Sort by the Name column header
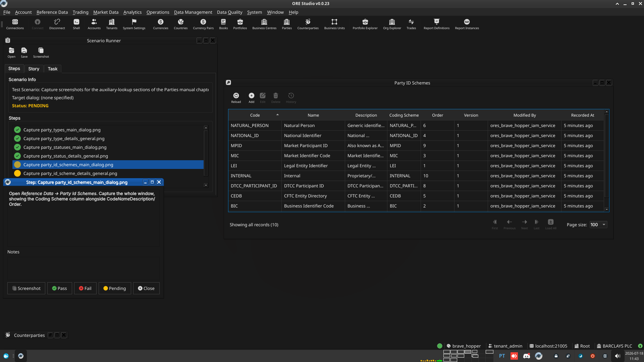 pyautogui.click(x=313, y=115)
